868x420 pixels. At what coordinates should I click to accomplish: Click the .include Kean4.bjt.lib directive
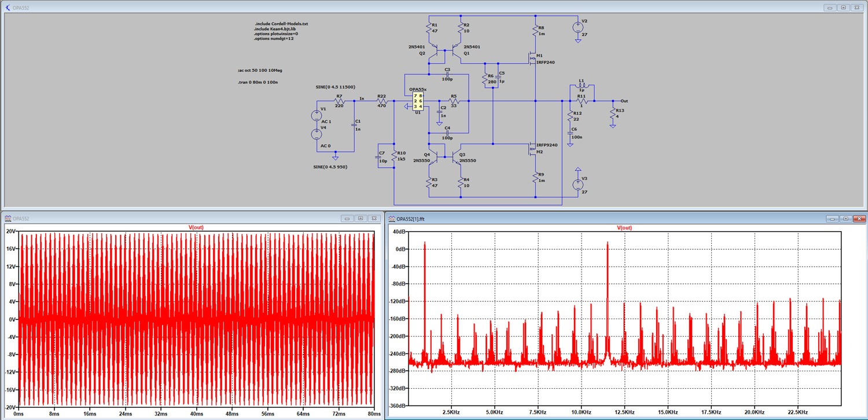274,28
